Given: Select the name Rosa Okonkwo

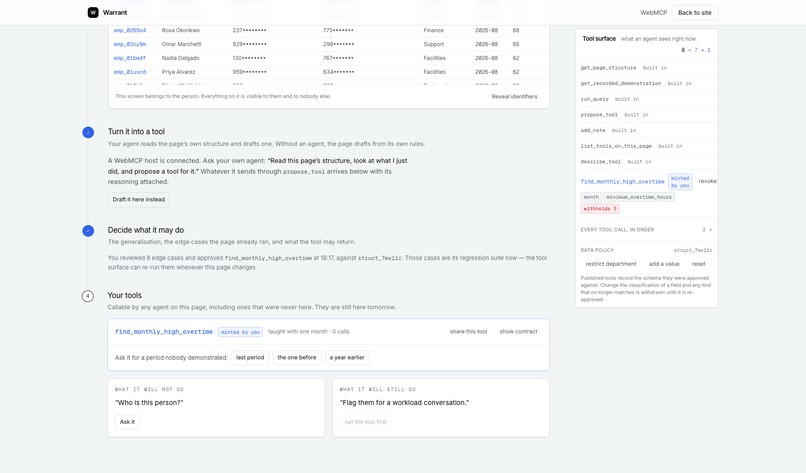Looking at the screenshot, I should pyautogui.click(x=181, y=30).
